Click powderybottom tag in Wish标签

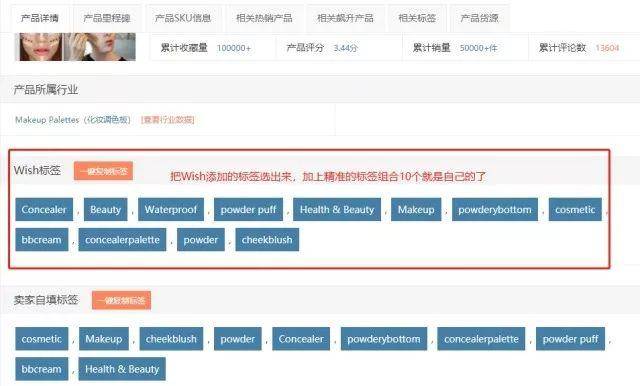495,209
